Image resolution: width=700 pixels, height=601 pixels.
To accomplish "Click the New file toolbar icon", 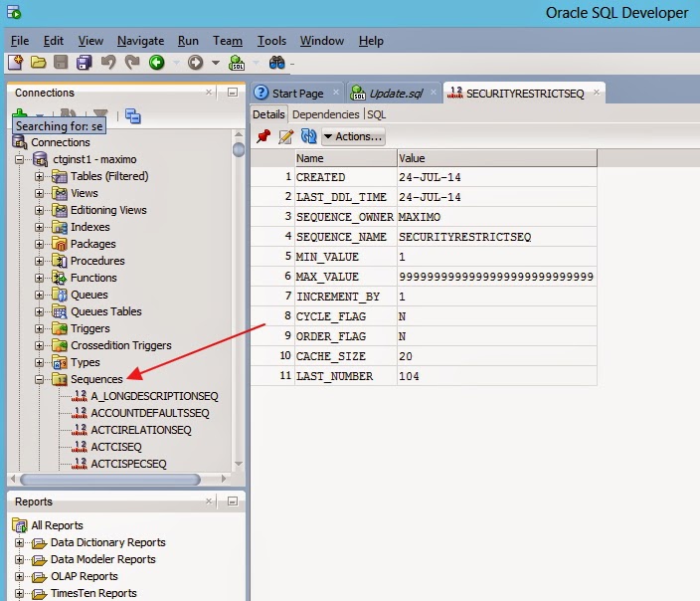I will click(15, 63).
